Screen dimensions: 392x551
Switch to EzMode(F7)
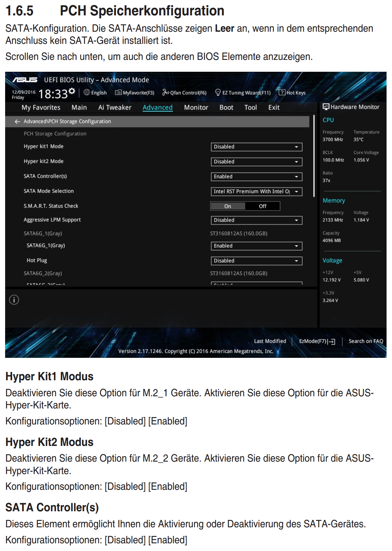(x=317, y=341)
